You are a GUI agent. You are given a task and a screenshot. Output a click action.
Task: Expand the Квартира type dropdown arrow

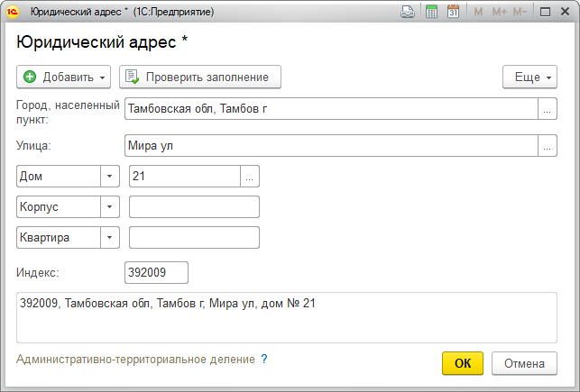[x=110, y=237]
